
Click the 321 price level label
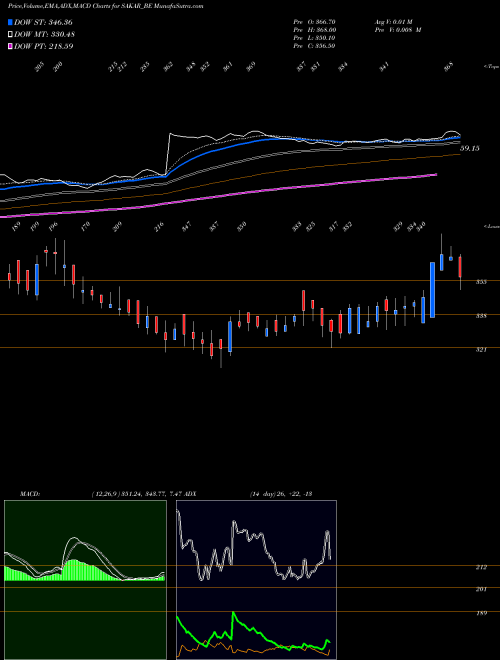[481, 349]
